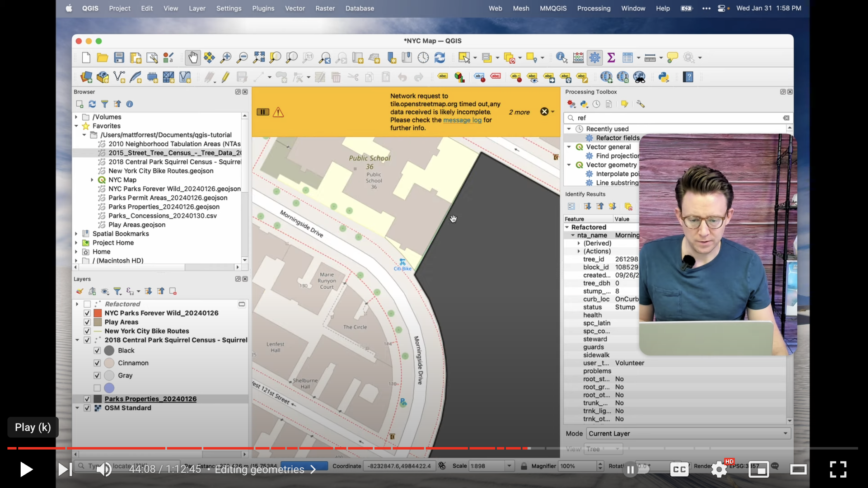This screenshot has width=868, height=488.
Task: Click Filter Legend icon in Layers panel
Action: (117, 291)
